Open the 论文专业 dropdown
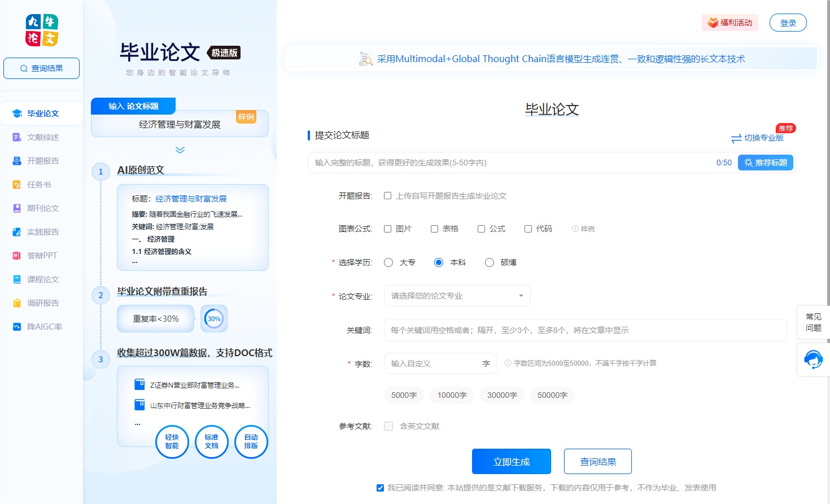 [x=457, y=296]
